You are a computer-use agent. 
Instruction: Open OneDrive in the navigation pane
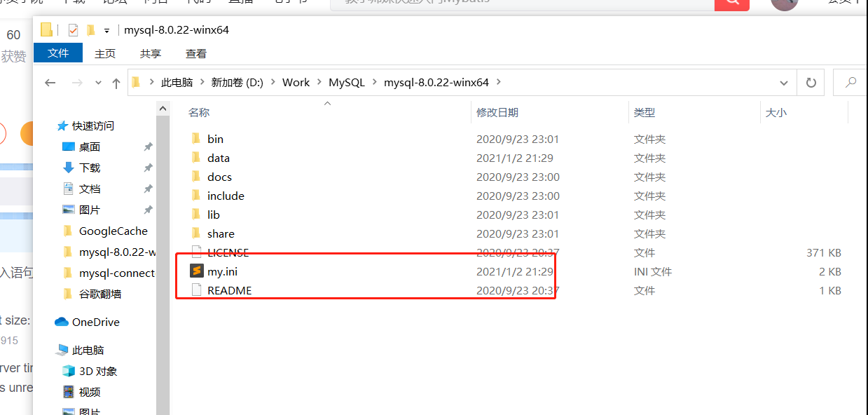(x=96, y=322)
